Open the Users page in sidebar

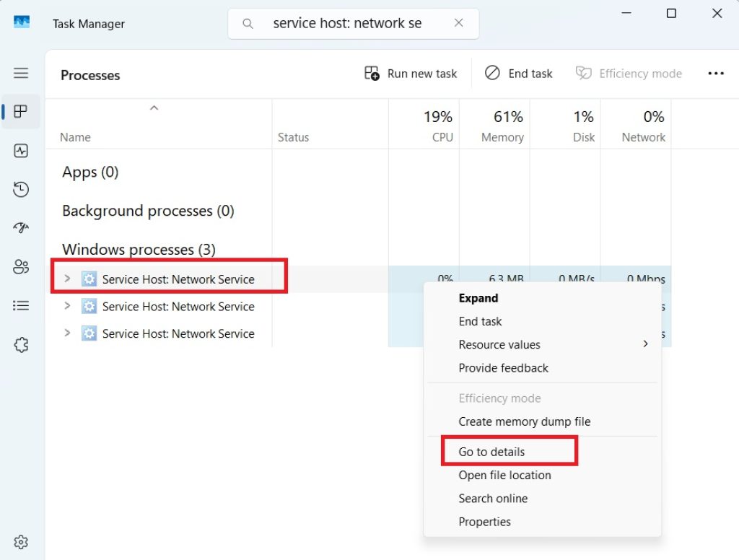pyautogui.click(x=21, y=267)
